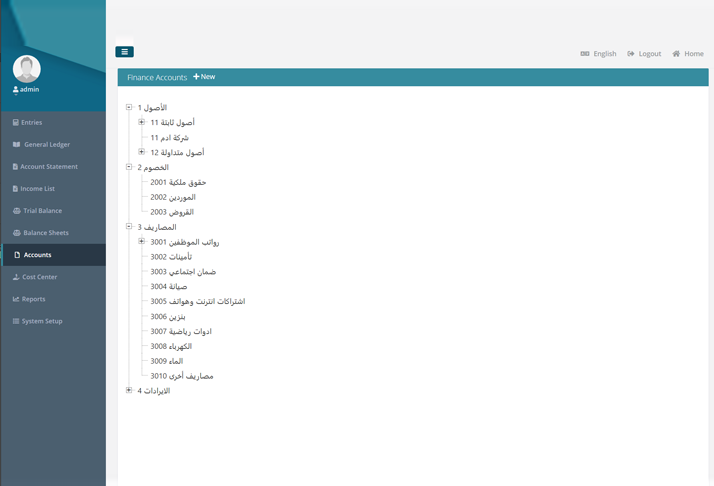The width and height of the screenshot is (714, 486).
Task: Select account 3010 مصاريف أخرى
Action: click(182, 376)
